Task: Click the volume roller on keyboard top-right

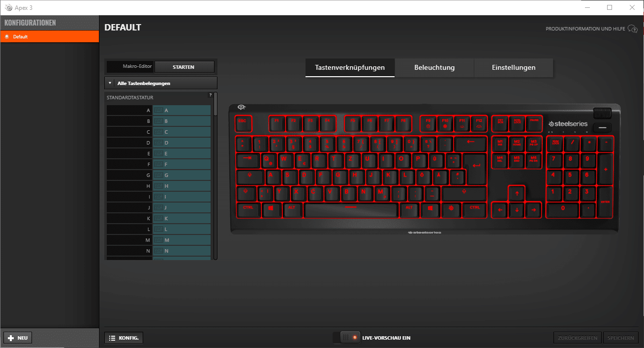Action: (x=602, y=114)
